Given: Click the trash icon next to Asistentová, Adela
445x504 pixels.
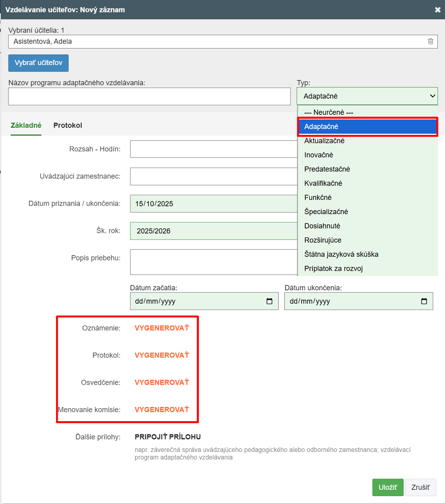Looking at the screenshot, I should point(430,41).
